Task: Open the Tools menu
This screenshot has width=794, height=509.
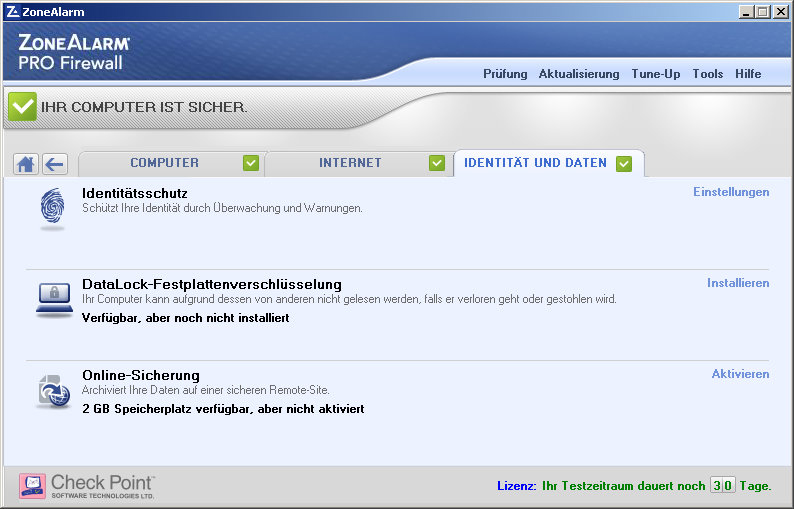Action: [708, 74]
